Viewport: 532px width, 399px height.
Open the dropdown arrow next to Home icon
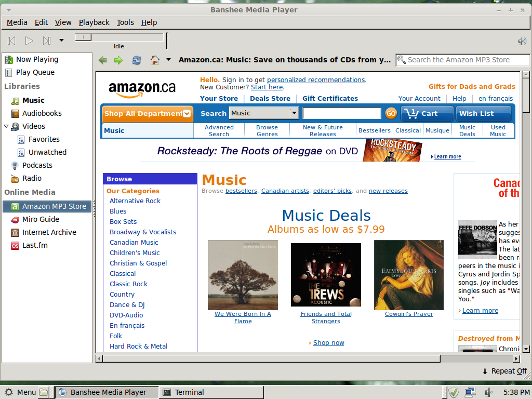pyautogui.click(x=168, y=60)
